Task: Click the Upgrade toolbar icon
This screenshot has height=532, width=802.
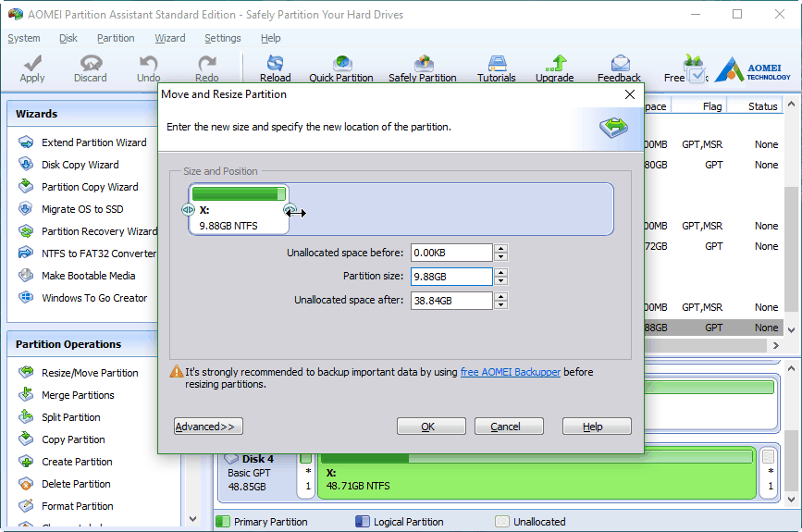Action: point(554,68)
